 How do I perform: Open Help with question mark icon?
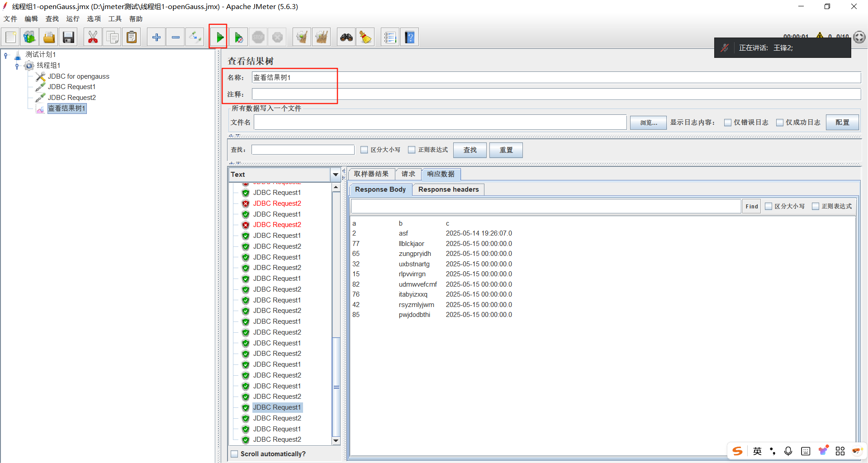pyautogui.click(x=409, y=37)
